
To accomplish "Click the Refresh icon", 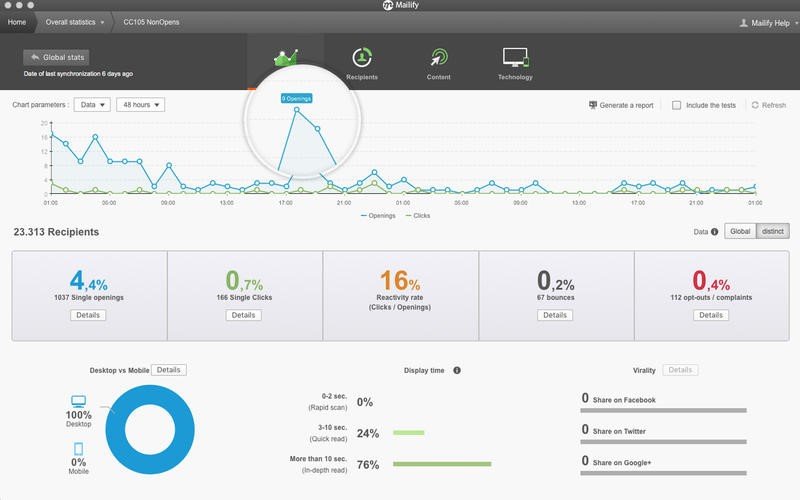I will coord(755,105).
